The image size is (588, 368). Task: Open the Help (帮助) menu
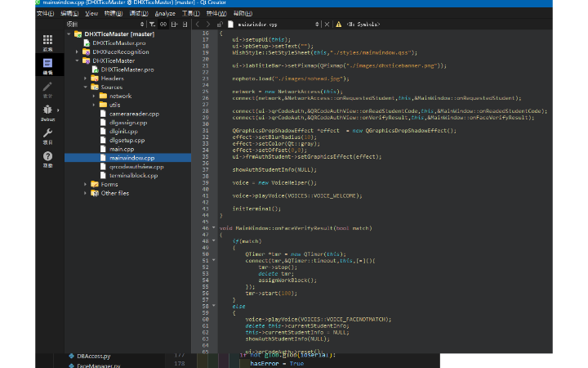click(243, 14)
